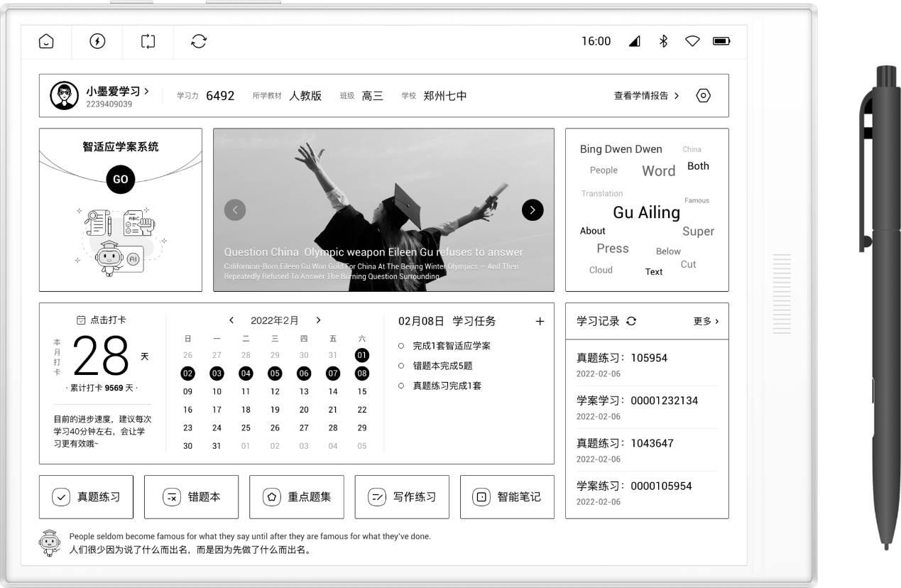Refresh 学习记录 using the circular arrow icon
Viewport: 901px width, 588px height.
[630, 320]
